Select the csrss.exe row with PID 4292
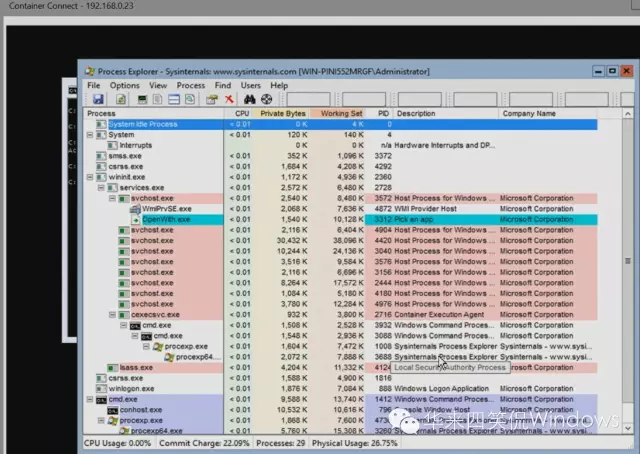Image resolution: width=640 pixels, height=454 pixels. click(x=340, y=167)
